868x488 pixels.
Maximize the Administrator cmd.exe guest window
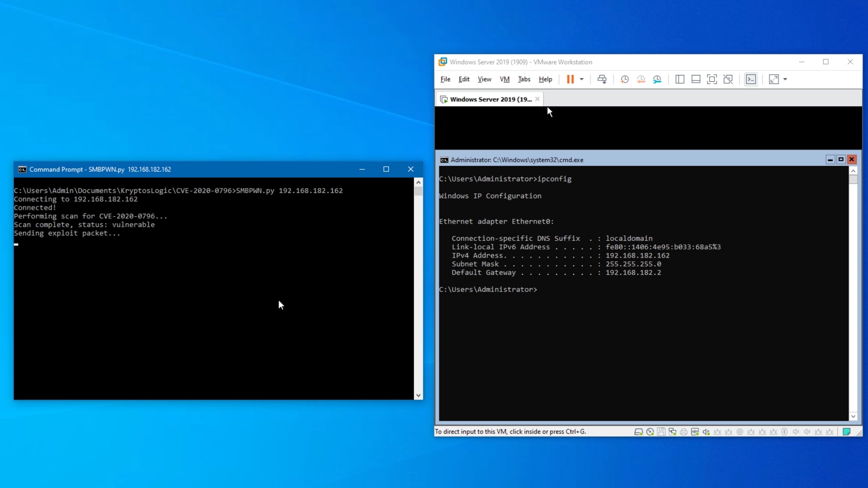(841, 159)
